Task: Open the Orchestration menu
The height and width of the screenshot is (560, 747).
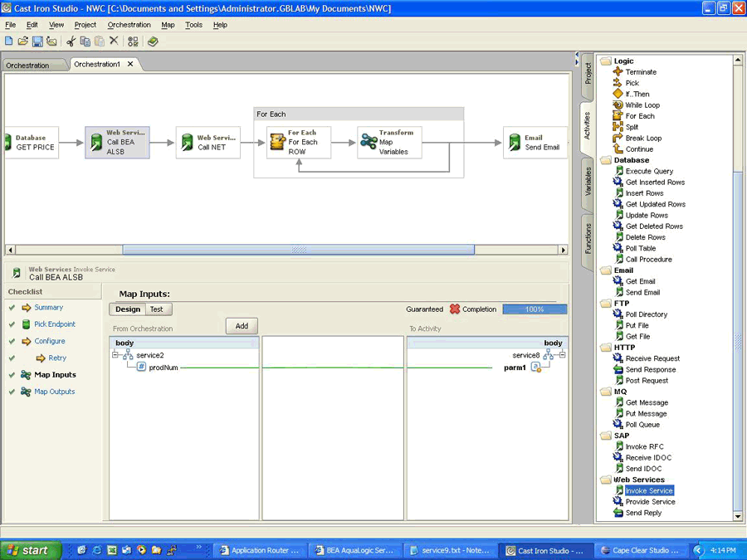Action: [x=129, y=25]
